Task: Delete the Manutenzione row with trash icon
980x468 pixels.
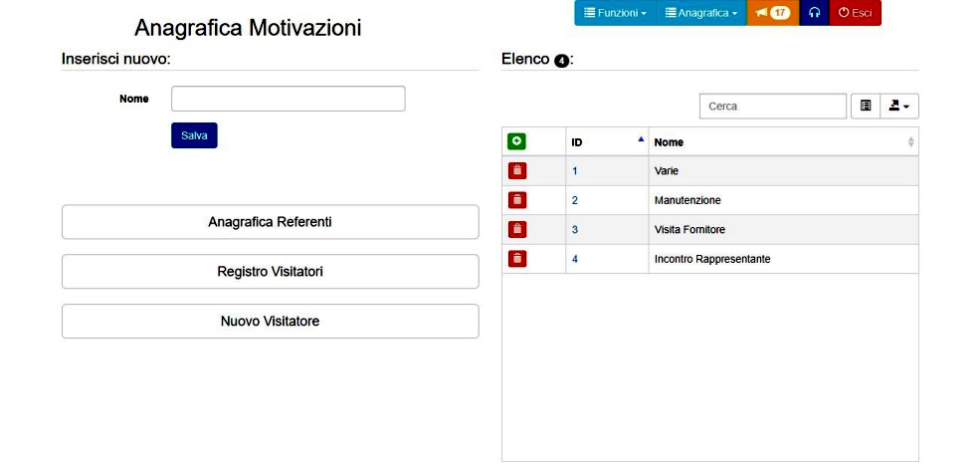Action: pyautogui.click(x=517, y=200)
